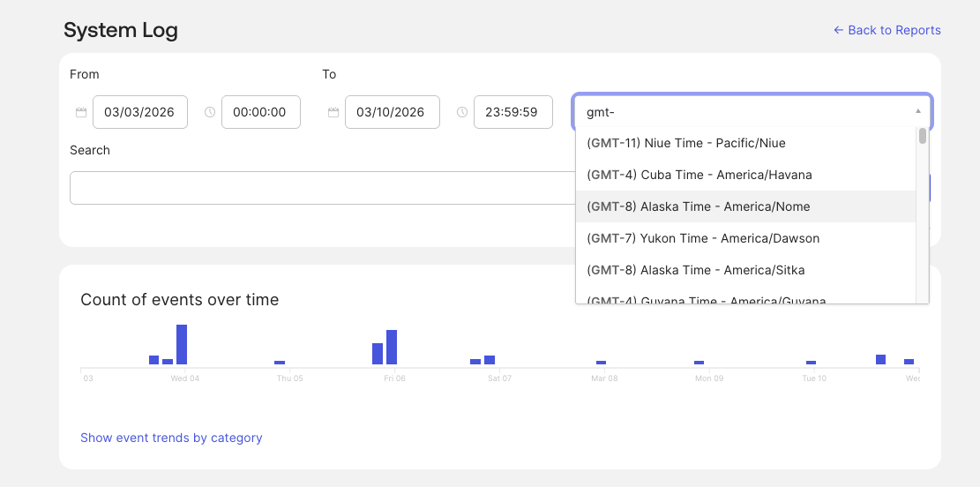Screen dimensions: 980x487
Task: Click the To time clock icon
Action: 462,113
